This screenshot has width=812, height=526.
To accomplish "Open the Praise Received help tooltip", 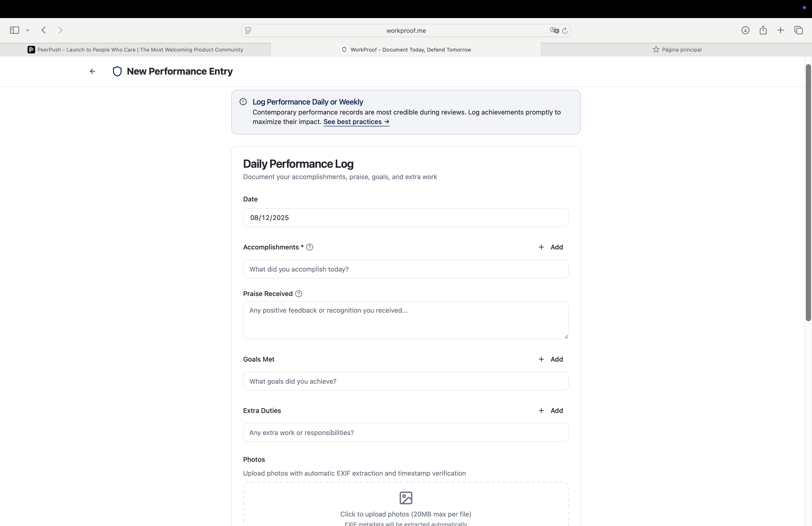I will click(x=298, y=294).
